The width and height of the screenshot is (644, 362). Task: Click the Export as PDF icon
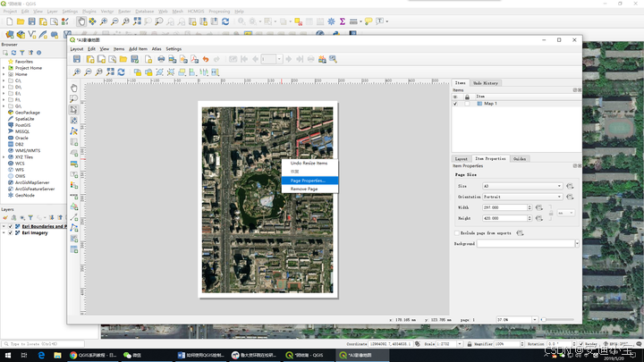[193, 59]
